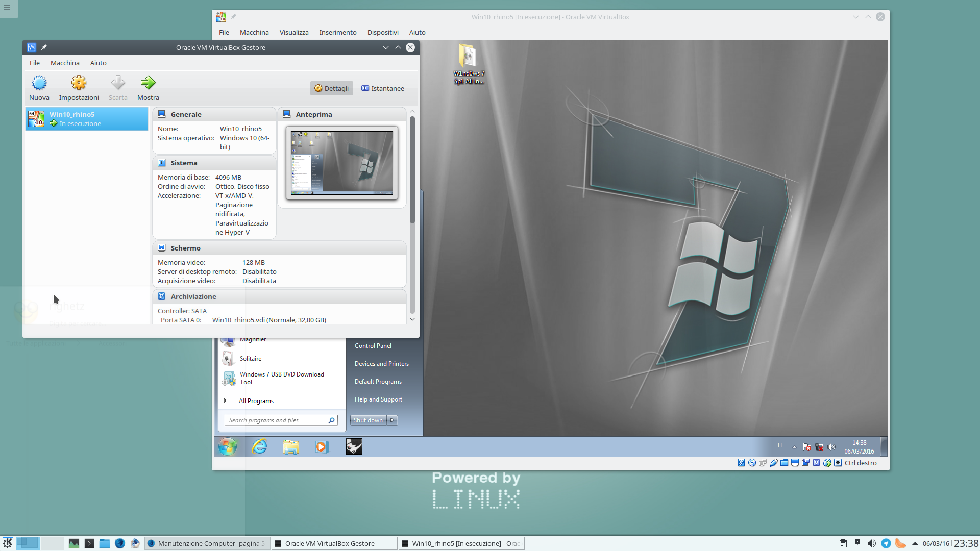Open the File menu in the VM window

click(x=224, y=32)
